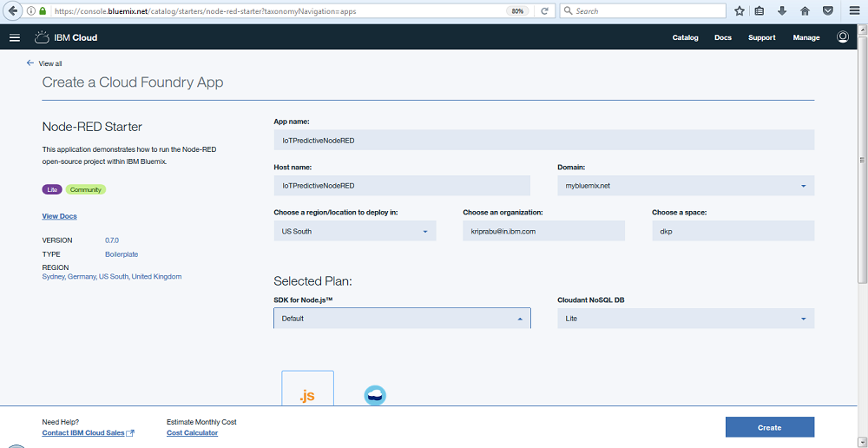This screenshot has height=448, width=868.
Task: Click the Node-RED Starter heading
Action: [x=92, y=127]
